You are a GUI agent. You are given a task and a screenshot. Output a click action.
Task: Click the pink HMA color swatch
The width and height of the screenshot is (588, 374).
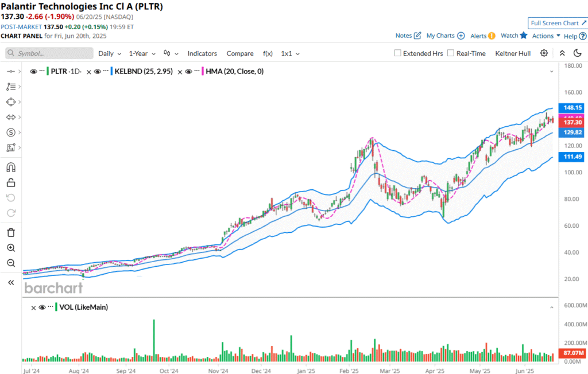click(x=202, y=72)
